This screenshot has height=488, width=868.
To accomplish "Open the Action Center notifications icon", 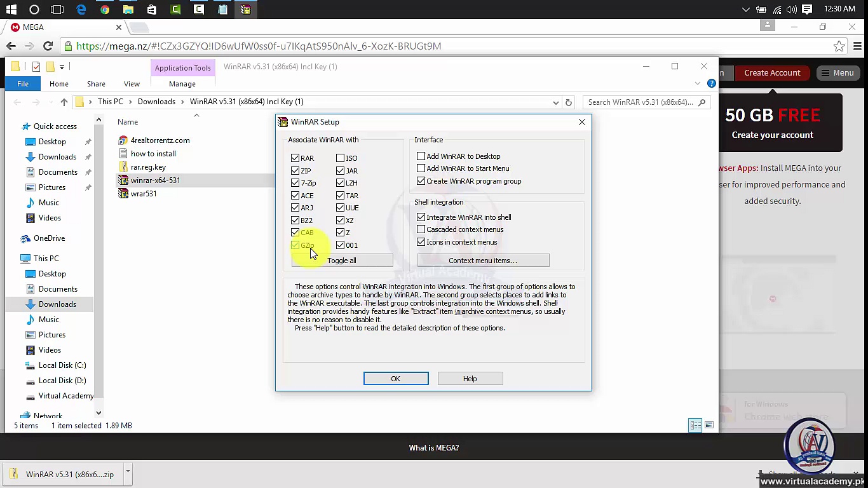I will pyautogui.click(x=807, y=10).
